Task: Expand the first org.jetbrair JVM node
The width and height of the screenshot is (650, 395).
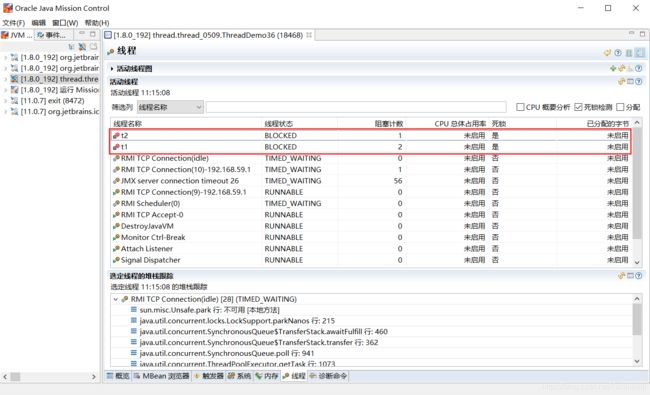Action: click(5, 58)
